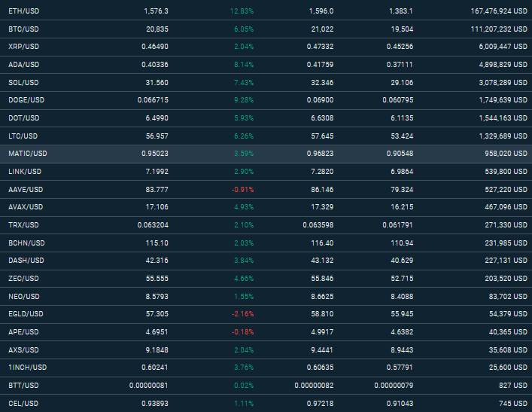Click APE volume 40,365 USD

[508, 332]
